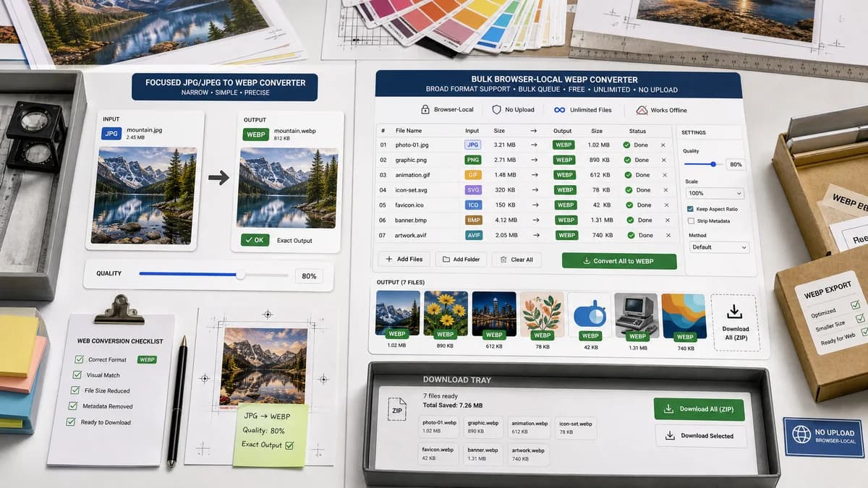Image resolution: width=868 pixels, height=488 pixels.
Task: Click the SVG badge in icon-set.svg row
Action: pyautogui.click(x=472, y=190)
